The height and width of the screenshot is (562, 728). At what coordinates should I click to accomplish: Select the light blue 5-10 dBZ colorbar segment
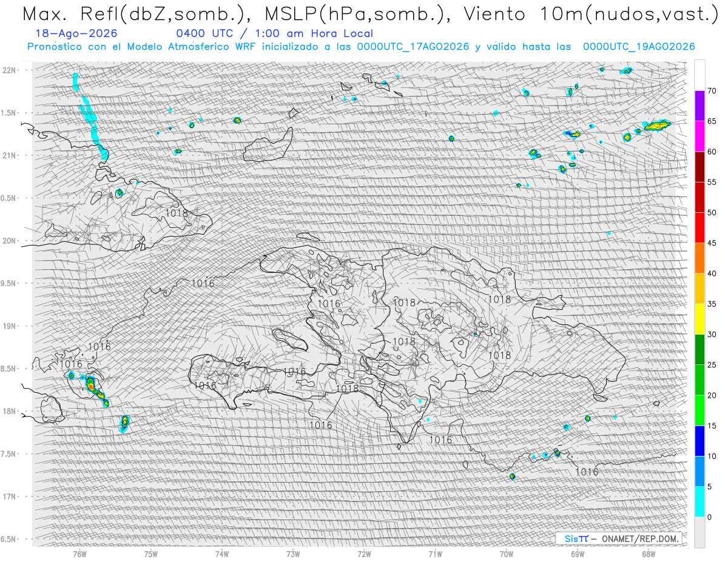pos(699,471)
